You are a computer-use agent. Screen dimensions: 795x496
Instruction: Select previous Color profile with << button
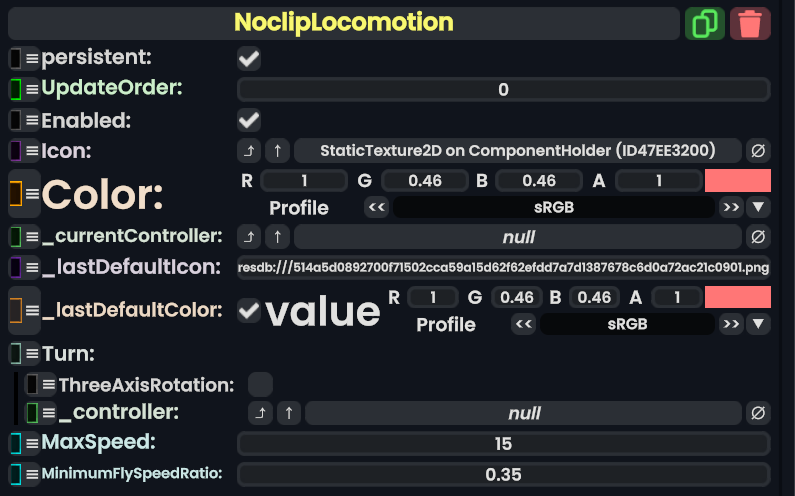[377, 207]
